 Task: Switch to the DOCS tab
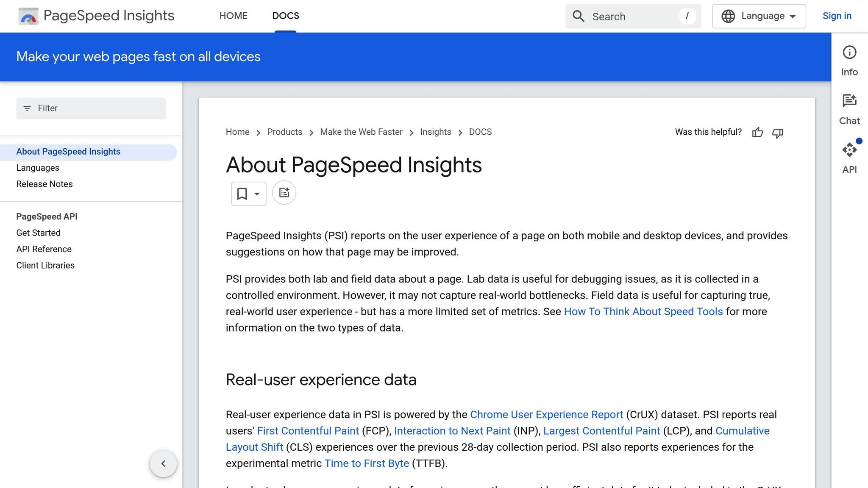point(286,16)
